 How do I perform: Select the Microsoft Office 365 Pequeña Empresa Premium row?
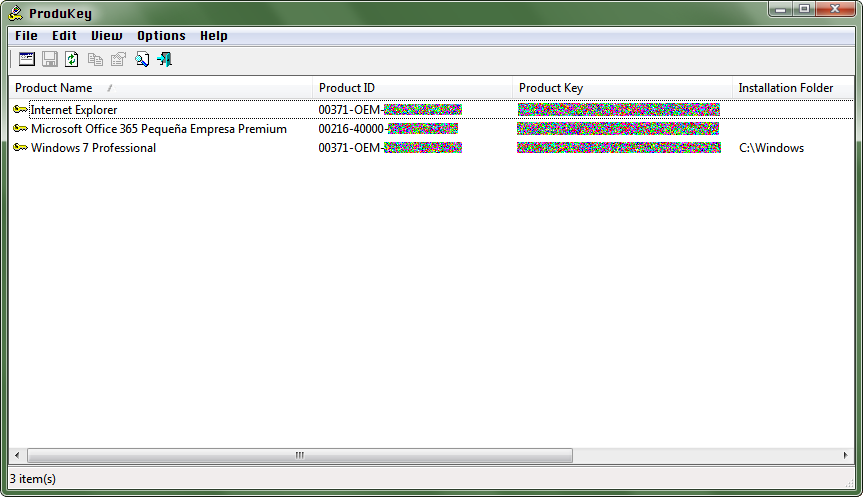pyautogui.click(x=431, y=129)
